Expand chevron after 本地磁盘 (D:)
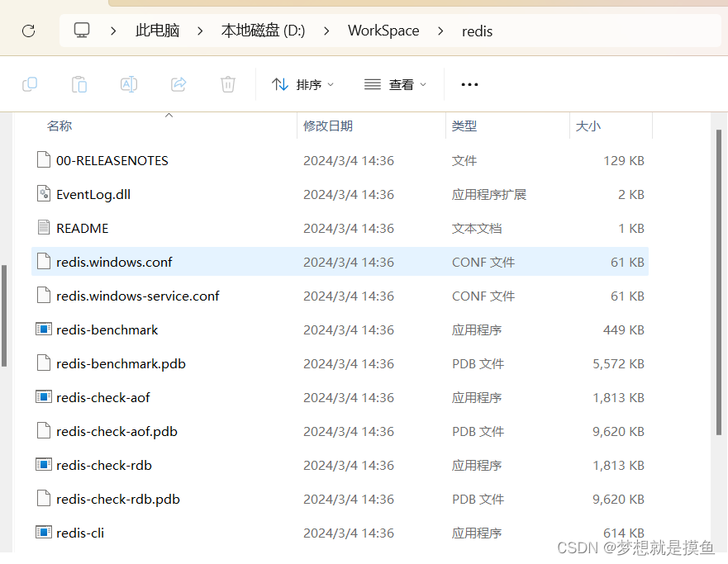The width and height of the screenshot is (728, 564). tap(326, 31)
